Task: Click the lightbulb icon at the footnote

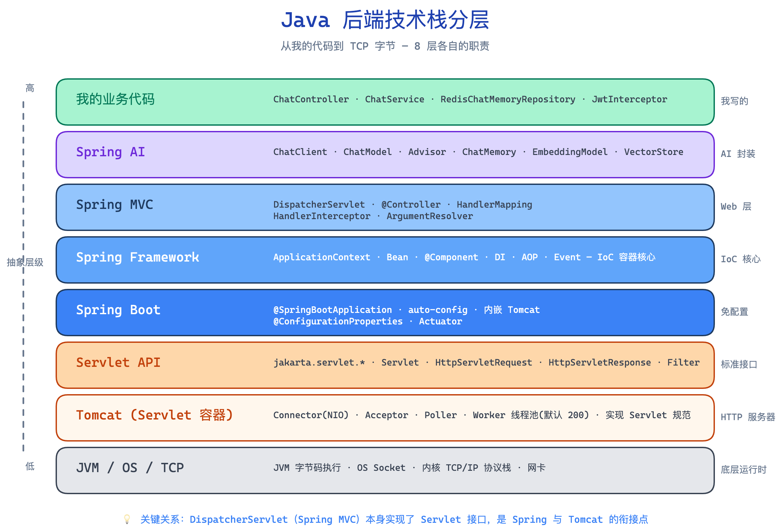Action: point(127,519)
